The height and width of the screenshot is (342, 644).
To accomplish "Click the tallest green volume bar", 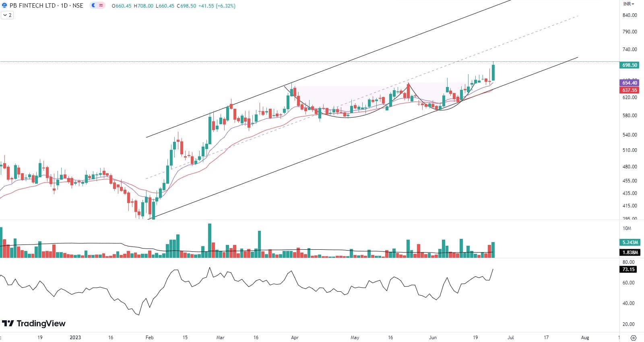I will click(x=209, y=240).
